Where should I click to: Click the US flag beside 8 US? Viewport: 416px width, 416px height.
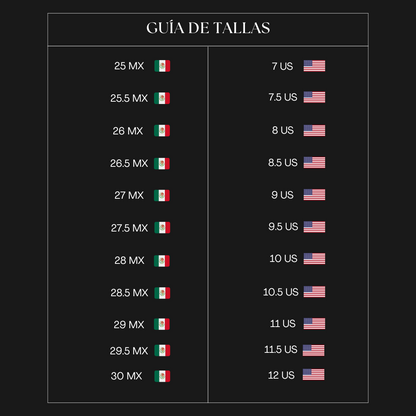coord(314,131)
